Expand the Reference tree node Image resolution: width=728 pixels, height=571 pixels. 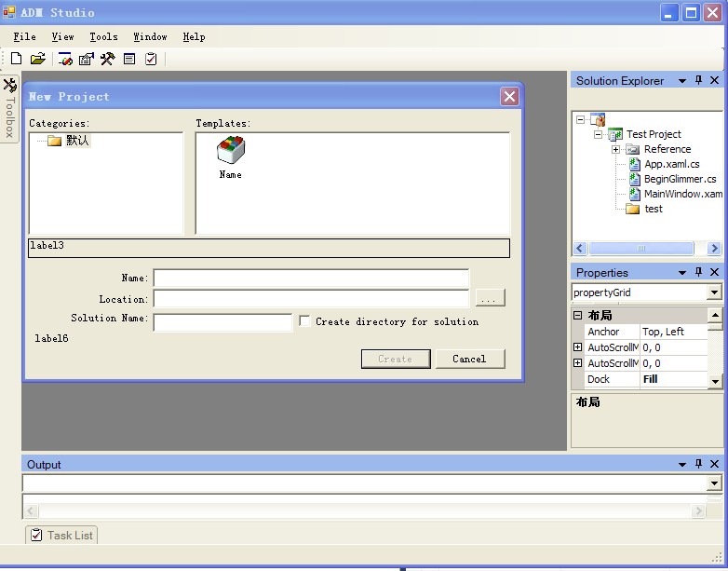(x=615, y=149)
